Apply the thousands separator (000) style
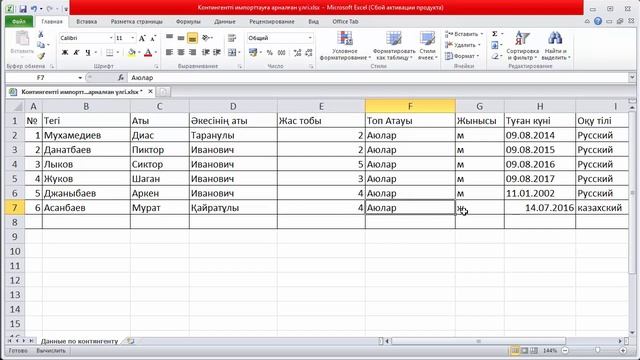 (282, 53)
